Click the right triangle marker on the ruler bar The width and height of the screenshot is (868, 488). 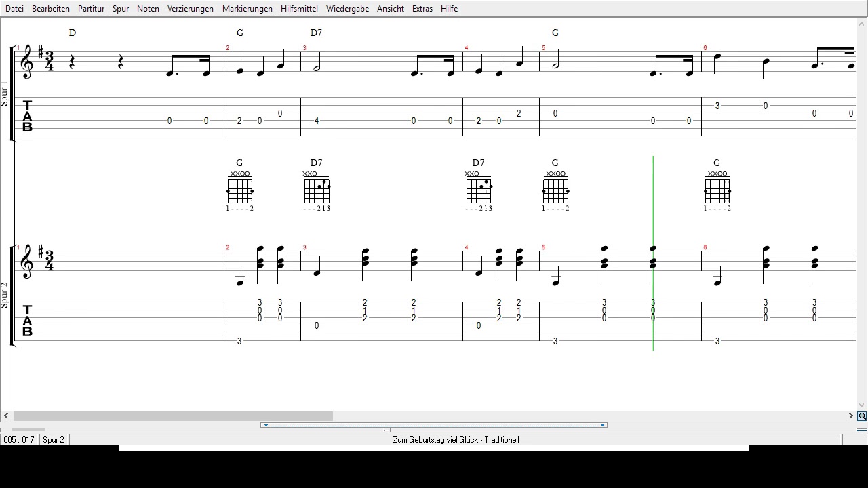(602, 425)
